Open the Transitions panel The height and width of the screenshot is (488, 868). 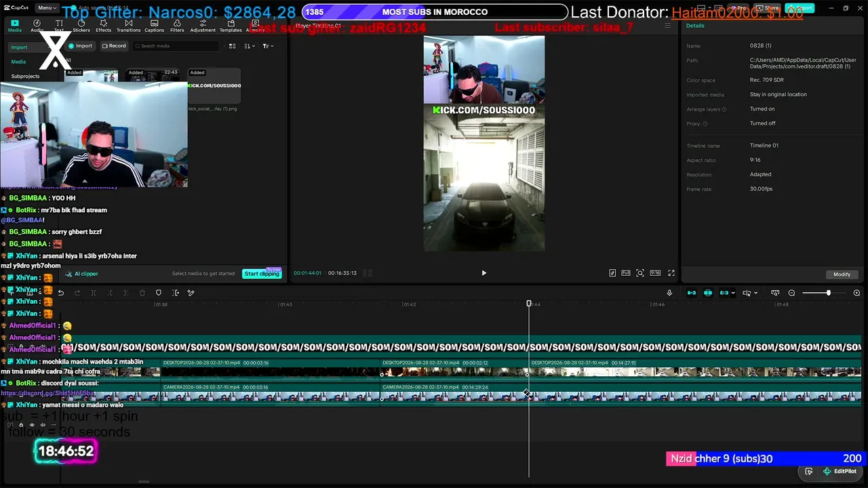tap(128, 26)
